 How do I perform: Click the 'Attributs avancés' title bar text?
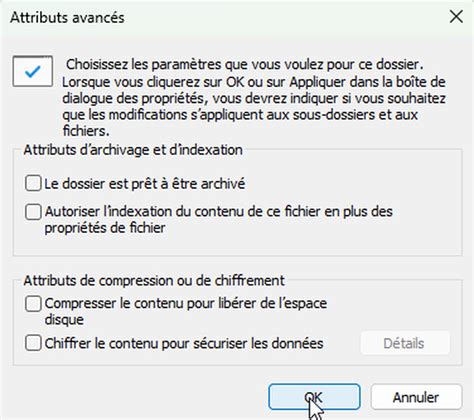coord(67,17)
